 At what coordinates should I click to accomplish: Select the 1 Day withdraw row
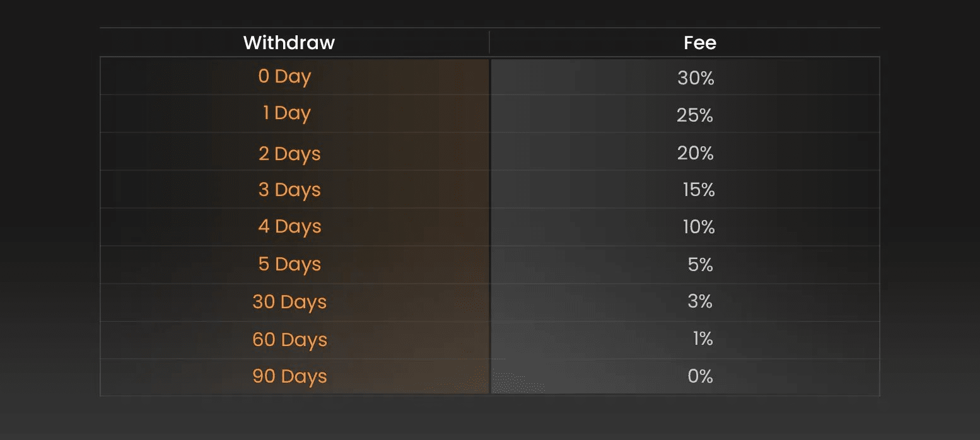tap(287, 113)
